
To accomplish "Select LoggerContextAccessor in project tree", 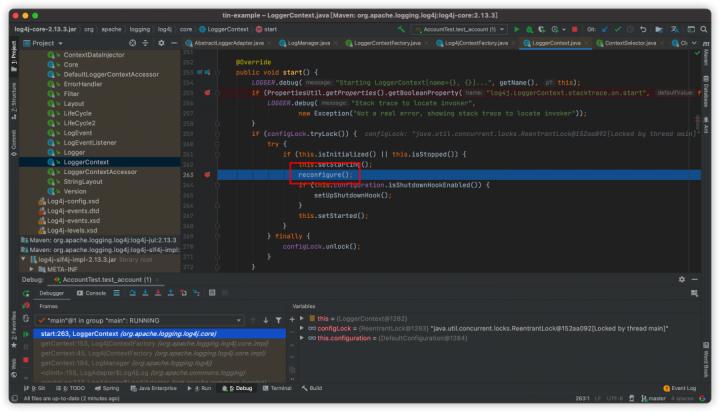I will 100,172.
